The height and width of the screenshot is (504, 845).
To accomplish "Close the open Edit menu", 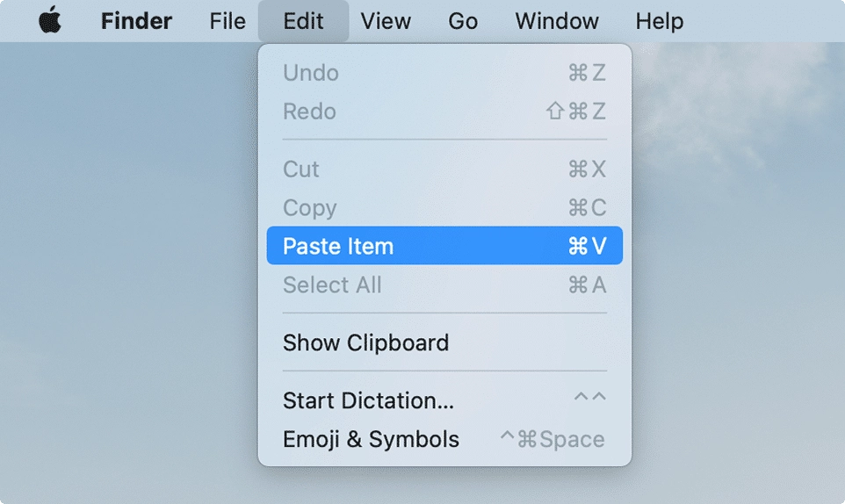I will coord(303,21).
